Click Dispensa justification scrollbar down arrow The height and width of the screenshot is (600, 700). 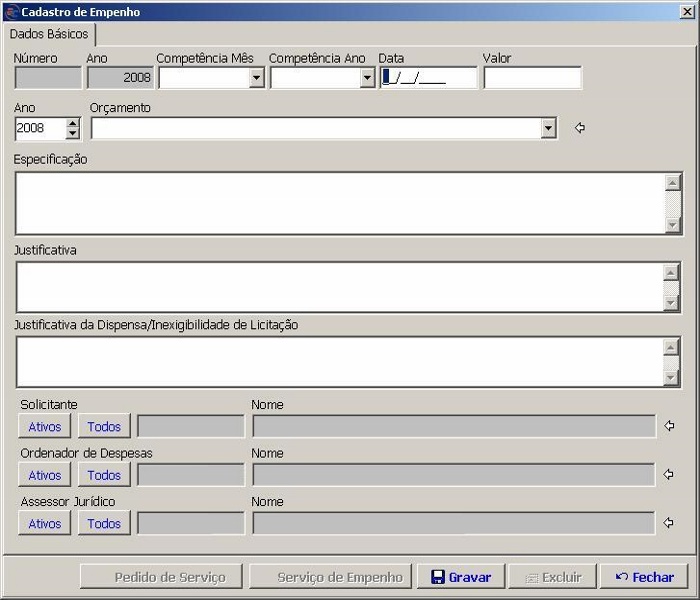coord(671,378)
